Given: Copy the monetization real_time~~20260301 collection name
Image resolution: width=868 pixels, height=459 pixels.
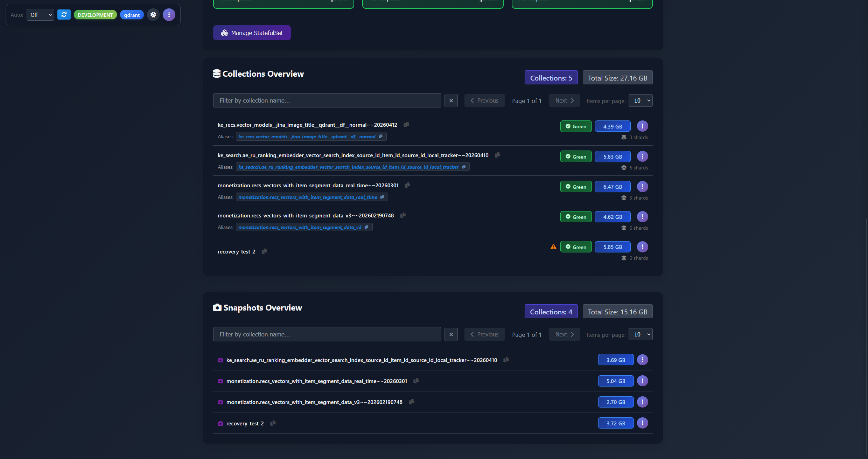Looking at the screenshot, I should pyautogui.click(x=407, y=185).
